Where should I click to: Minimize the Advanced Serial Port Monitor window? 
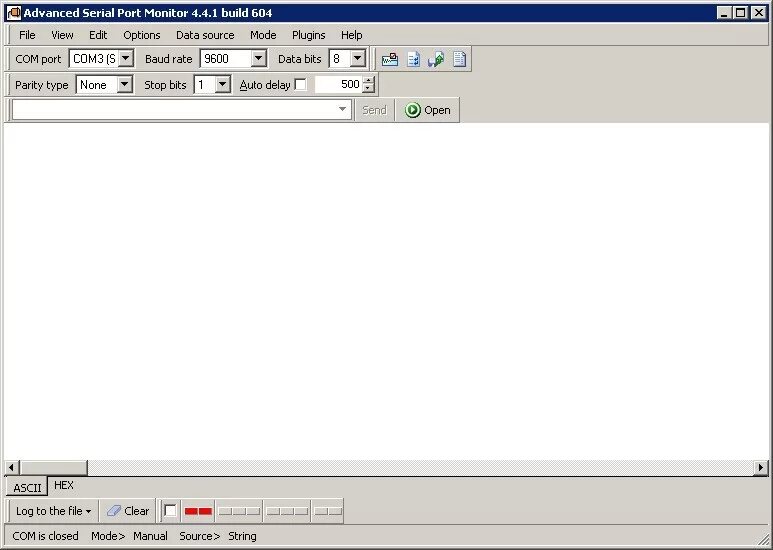pos(724,13)
